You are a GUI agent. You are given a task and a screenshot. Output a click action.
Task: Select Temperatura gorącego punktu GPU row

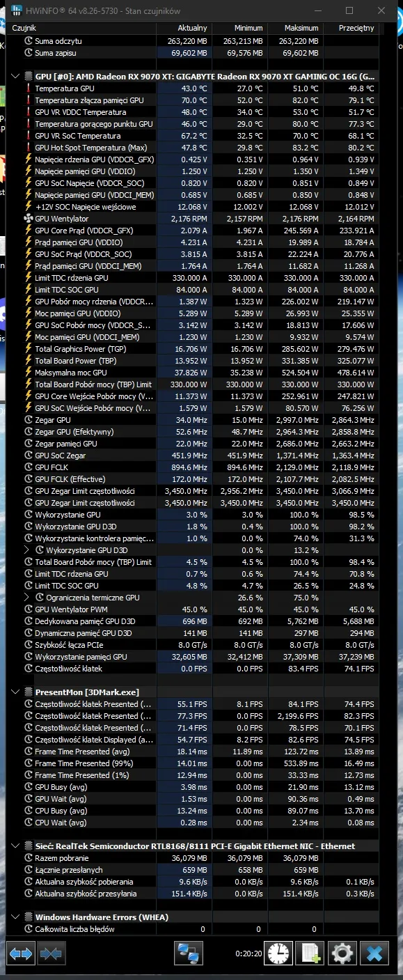[193, 124]
